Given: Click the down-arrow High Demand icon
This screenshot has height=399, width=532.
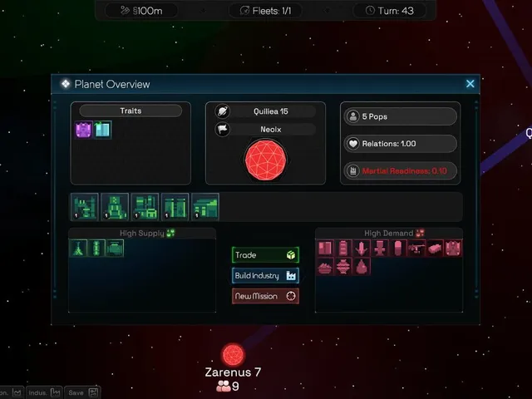Looking at the screenshot, I should 362,248.
